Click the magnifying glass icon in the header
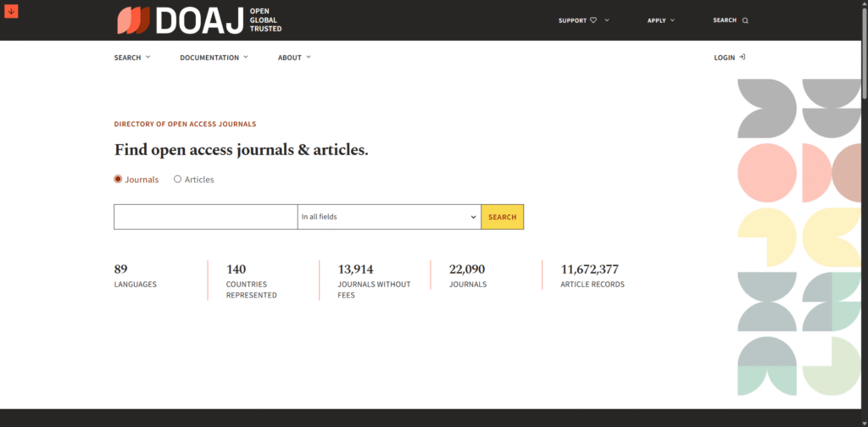Image resolution: width=868 pixels, height=427 pixels. coord(745,20)
